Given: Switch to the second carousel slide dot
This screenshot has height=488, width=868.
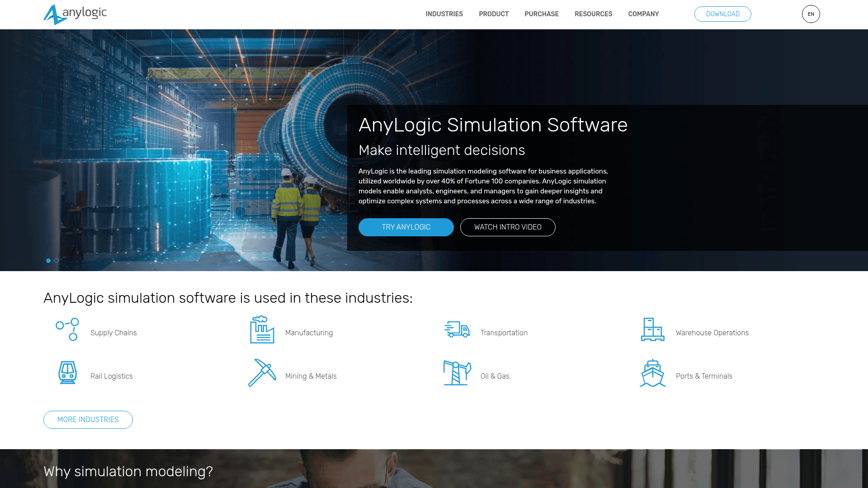Looking at the screenshot, I should pyautogui.click(x=57, y=260).
